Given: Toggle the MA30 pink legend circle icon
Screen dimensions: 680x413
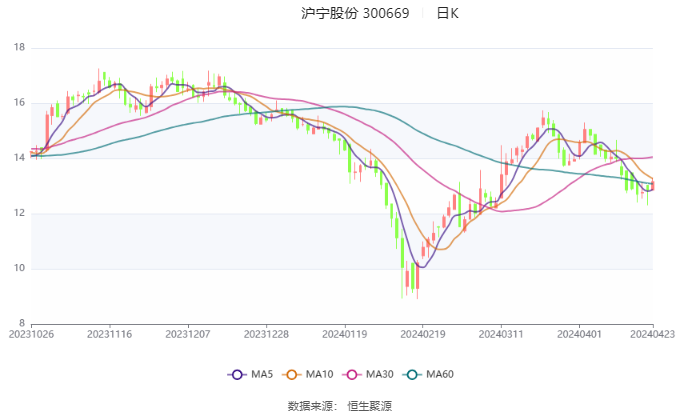Looking at the screenshot, I should pos(352,375).
